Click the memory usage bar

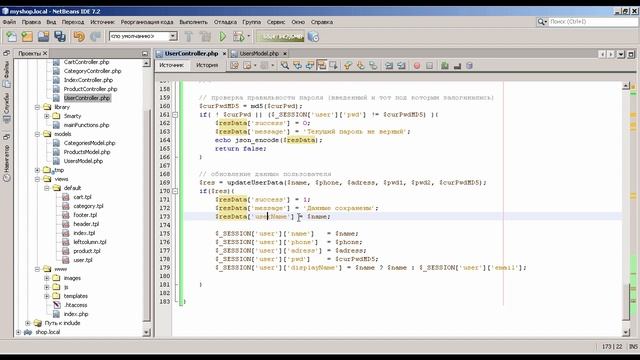click(x=281, y=37)
